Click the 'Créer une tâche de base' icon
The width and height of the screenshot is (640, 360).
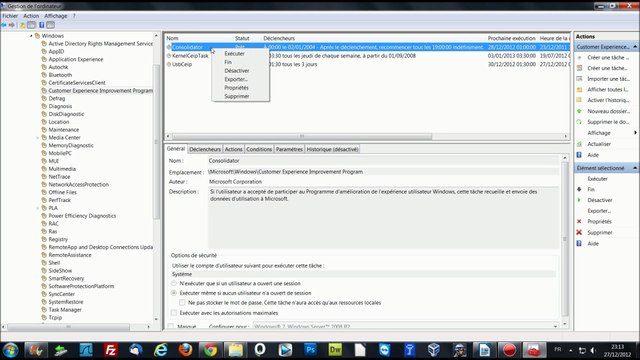[x=579, y=58]
